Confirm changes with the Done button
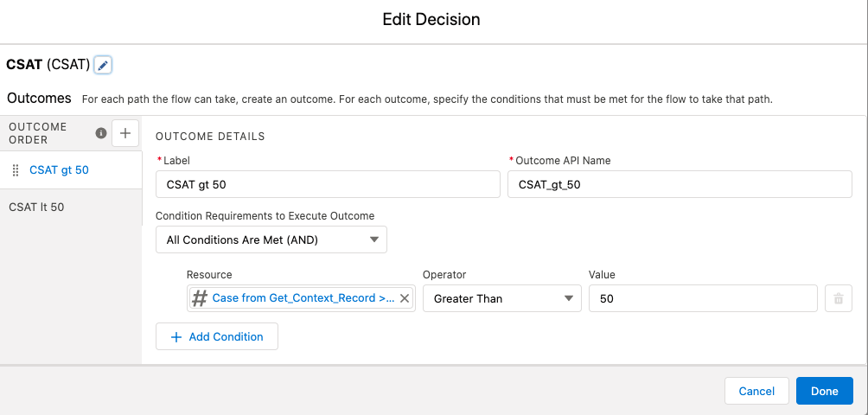This screenshot has height=415, width=868. tap(824, 391)
